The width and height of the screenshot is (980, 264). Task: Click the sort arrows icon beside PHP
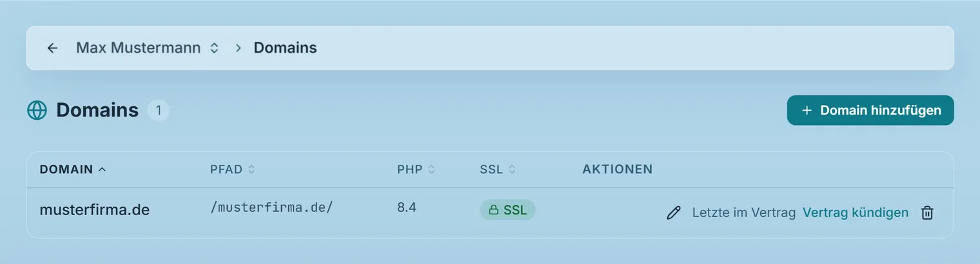click(x=431, y=169)
